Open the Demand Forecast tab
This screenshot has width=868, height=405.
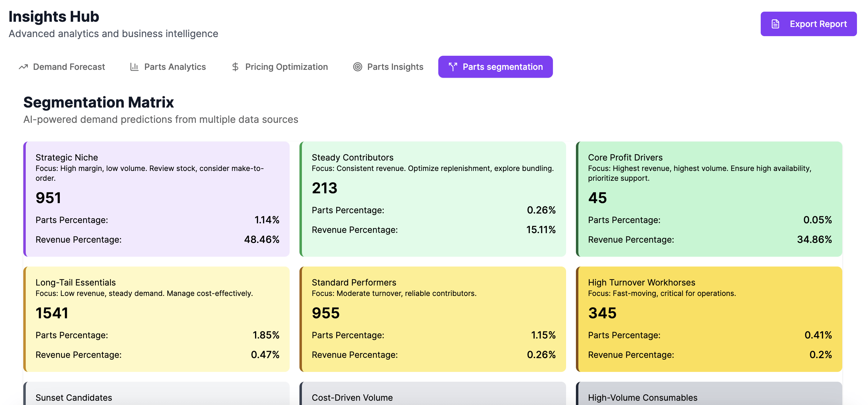click(62, 67)
